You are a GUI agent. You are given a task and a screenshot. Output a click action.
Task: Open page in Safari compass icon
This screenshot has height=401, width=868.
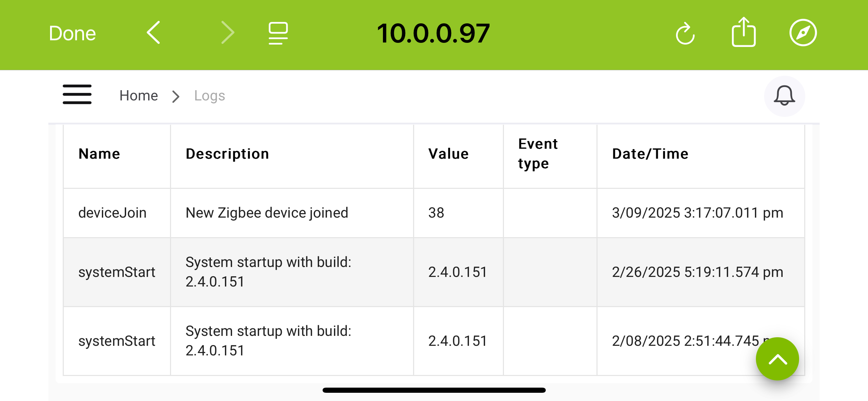tap(803, 33)
